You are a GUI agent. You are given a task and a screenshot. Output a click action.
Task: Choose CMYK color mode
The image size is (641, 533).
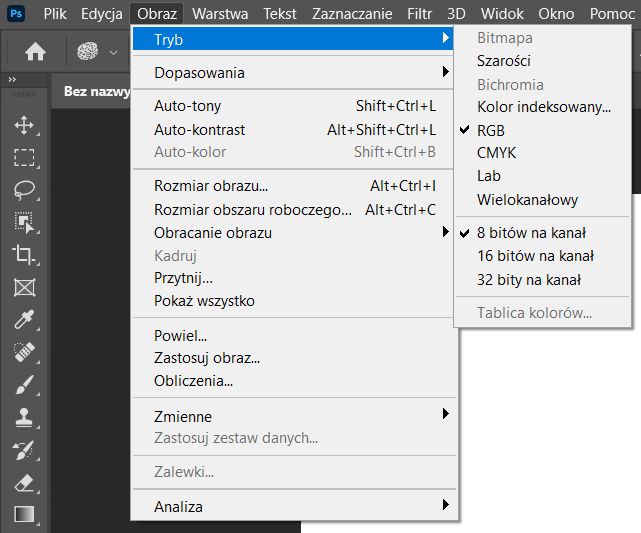pos(543,153)
